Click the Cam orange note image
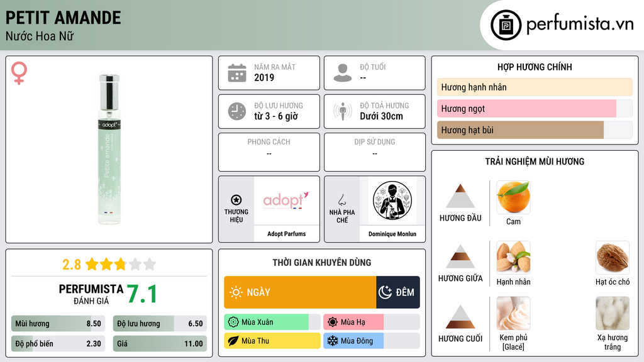 [x=513, y=197]
